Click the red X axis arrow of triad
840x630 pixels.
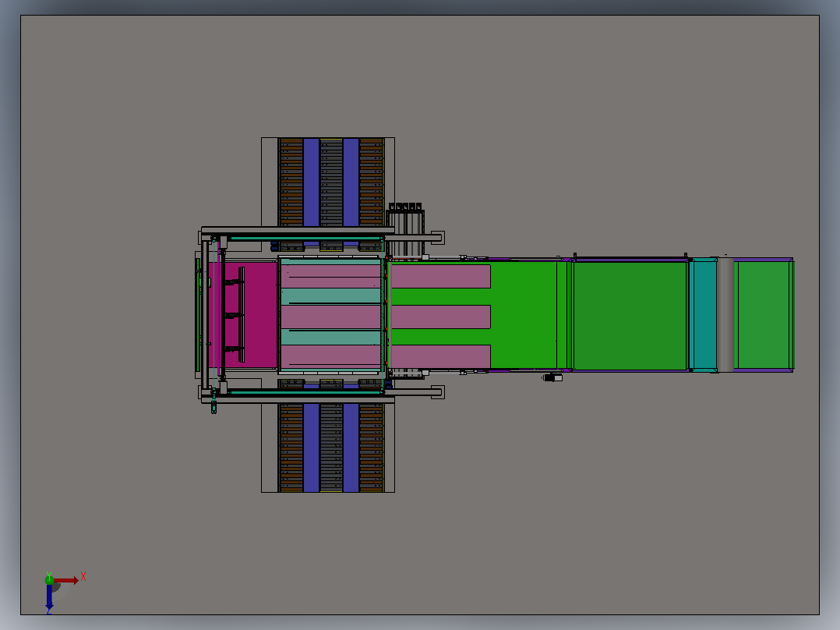pos(66,580)
